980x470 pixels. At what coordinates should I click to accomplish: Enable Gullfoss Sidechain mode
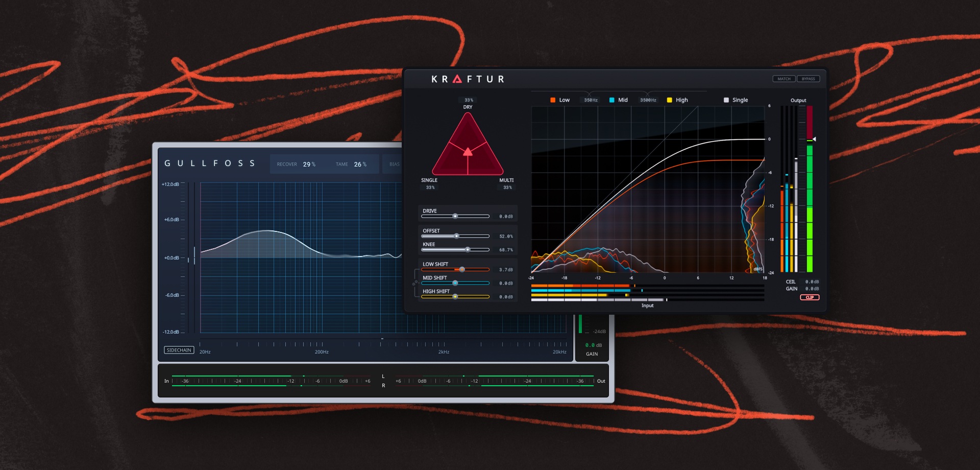pos(179,349)
